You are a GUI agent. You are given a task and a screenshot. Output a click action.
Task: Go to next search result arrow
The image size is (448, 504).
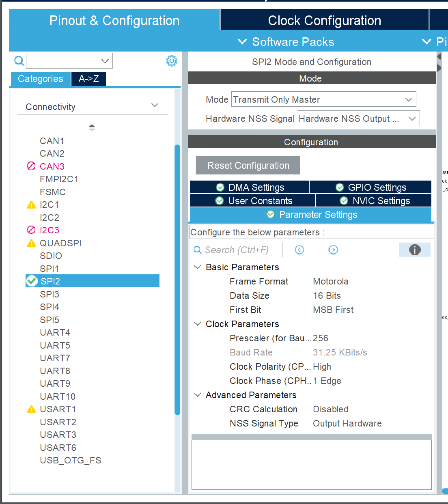tap(333, 250)
